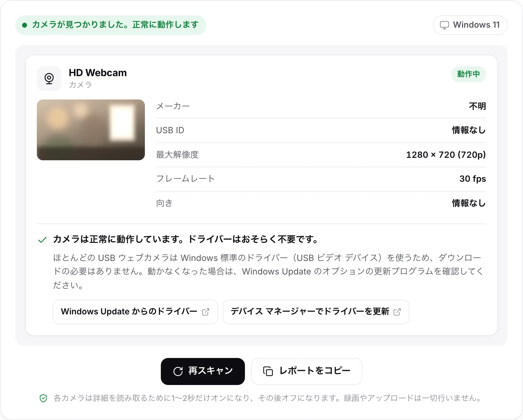Click the カメラ subtitle under HD Webcam
523x420 pixels.
[80, 85]
